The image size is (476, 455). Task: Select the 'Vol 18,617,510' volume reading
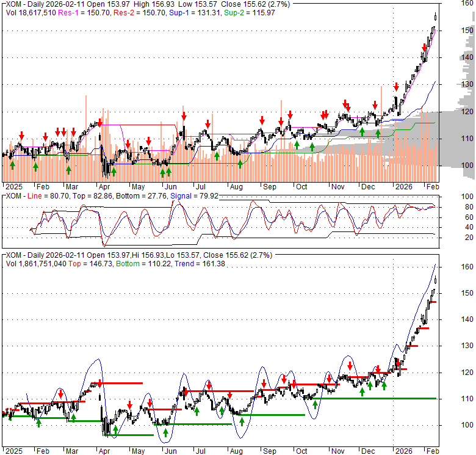coord(31,13)
